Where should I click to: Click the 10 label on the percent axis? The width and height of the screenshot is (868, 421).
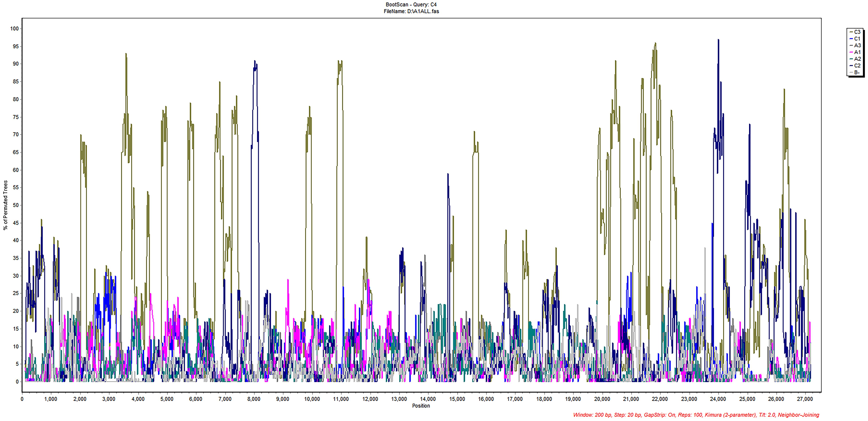tap(16, 347)
